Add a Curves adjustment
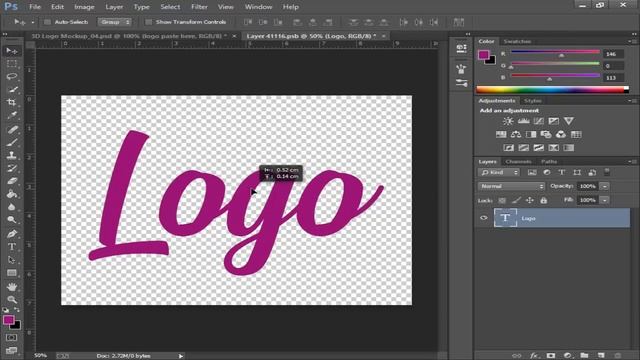This screenshot has height=360, width=640. [x=538, y=121]
